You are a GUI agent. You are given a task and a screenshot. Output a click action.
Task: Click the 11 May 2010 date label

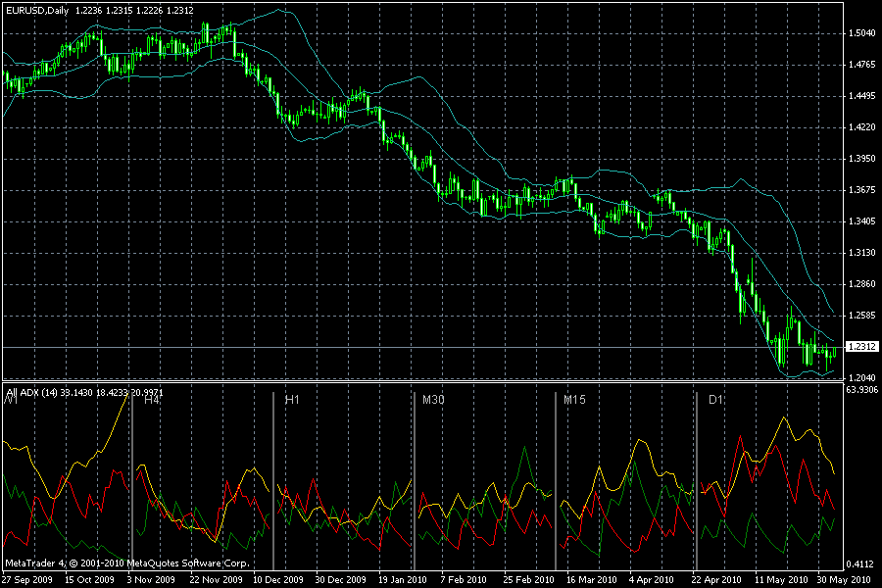pos(781,579)
